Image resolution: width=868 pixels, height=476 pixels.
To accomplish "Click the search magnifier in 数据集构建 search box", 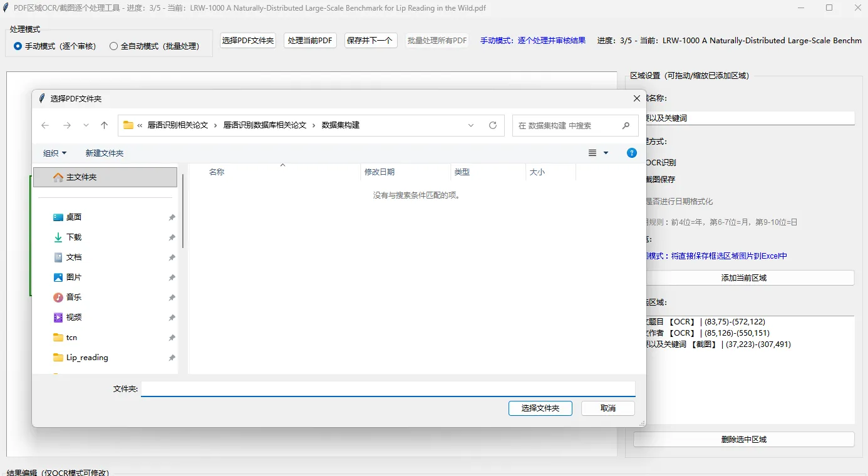I will (x=626, y=125).
